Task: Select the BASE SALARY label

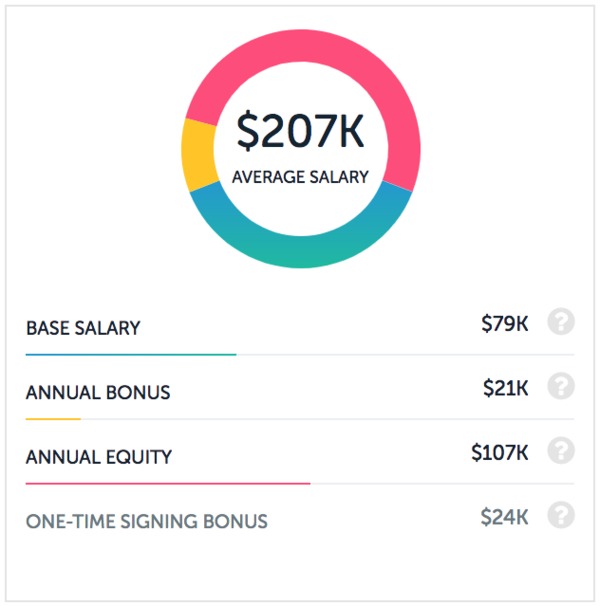Action: (83, 328)
